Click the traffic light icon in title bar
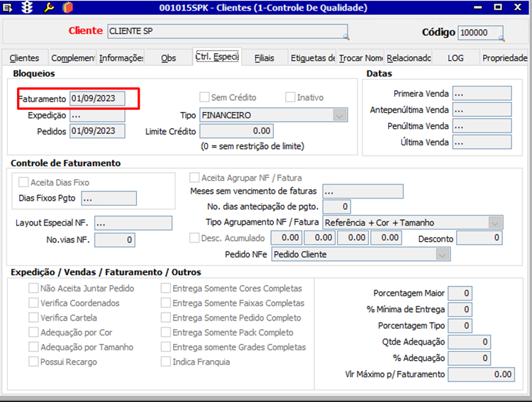 coord(27,7)
